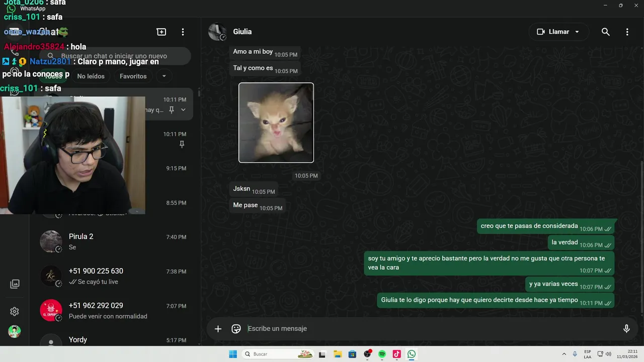Click the 'Tal y como es' message
This screenshot has width=644, height=362.
click(x=265, y=68)
